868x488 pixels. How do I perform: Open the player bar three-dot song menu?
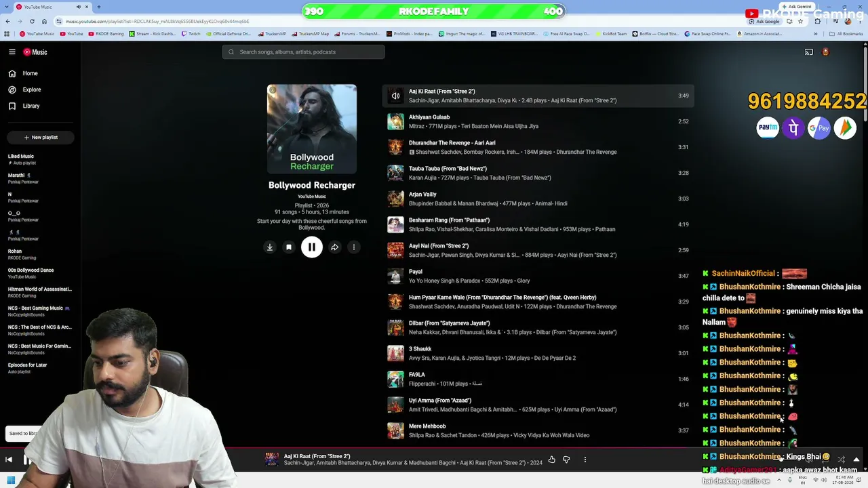[x=585, y=460]
